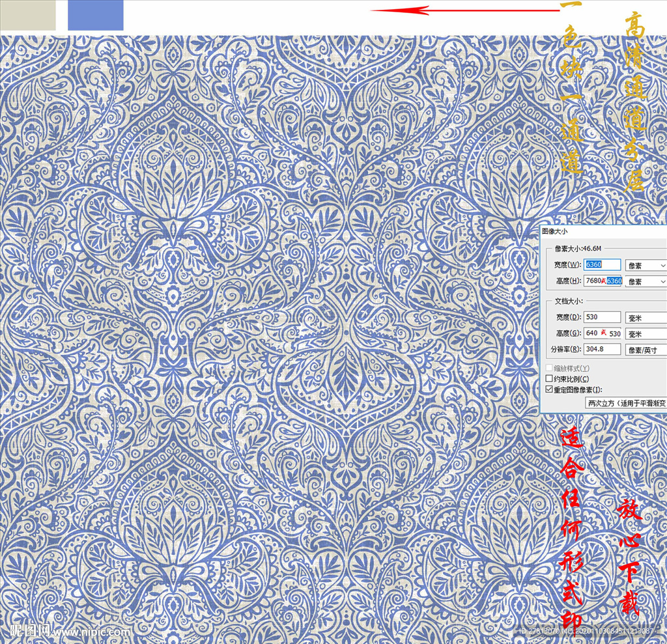Image resolution: width=667 pixels, height=644 pixels.
Task: Open the resolution 像素/英寸 unit dropdown
Action: click(646, 350)
